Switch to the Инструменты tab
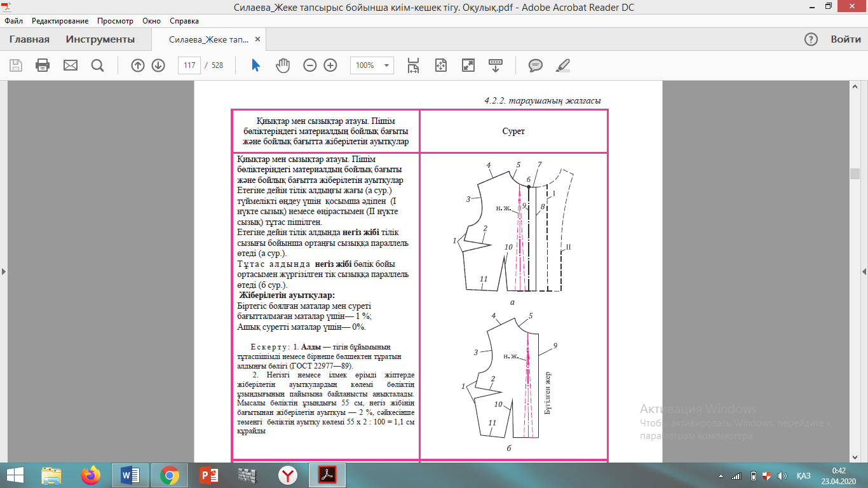 coord(100,39)
